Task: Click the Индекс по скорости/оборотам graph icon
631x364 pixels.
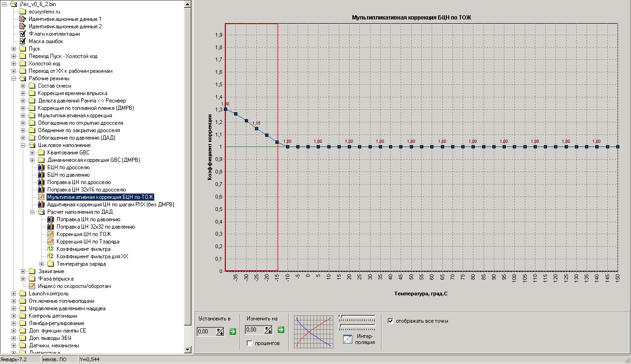Action: (x=32, y=286)
